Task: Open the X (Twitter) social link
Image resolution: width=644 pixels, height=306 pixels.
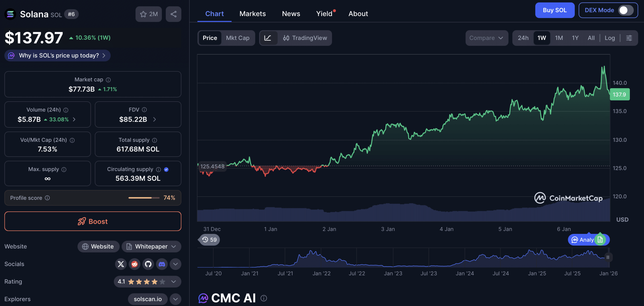Action: point(121,264)
